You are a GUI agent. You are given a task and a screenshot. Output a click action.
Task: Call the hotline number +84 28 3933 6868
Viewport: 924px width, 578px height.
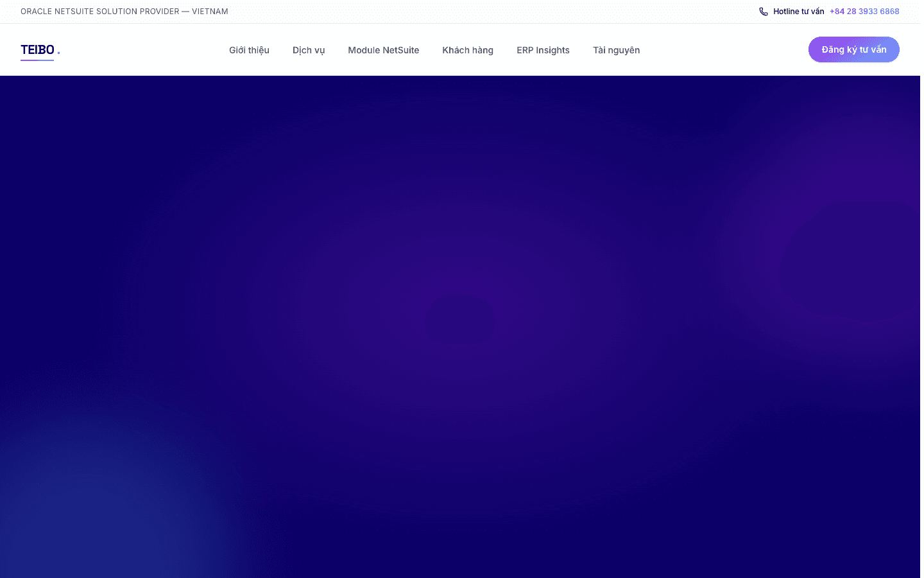coord(864,12)
